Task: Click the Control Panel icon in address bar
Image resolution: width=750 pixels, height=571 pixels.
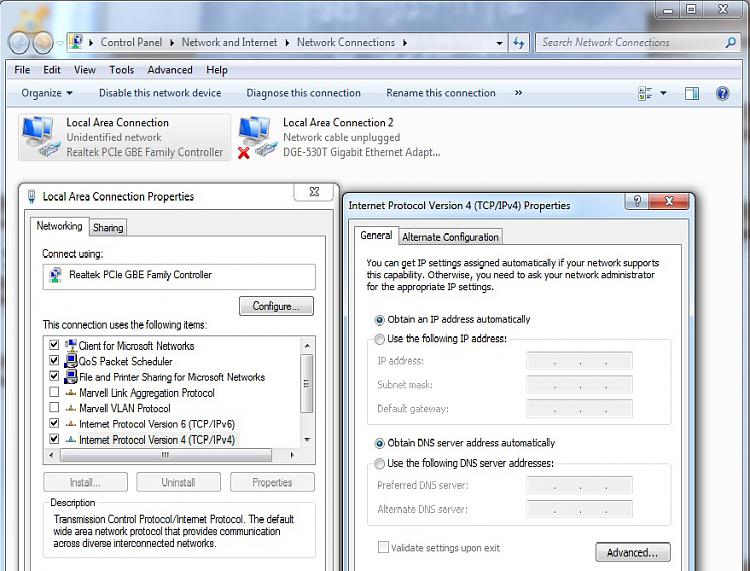Action: (x=76, y=42)
